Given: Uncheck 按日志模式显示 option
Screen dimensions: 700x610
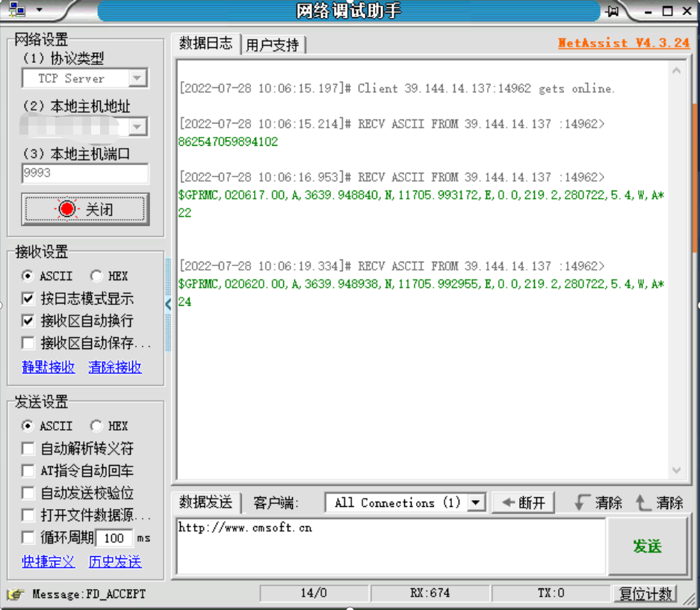Looking at the screenshot, I should coord(28,298).
